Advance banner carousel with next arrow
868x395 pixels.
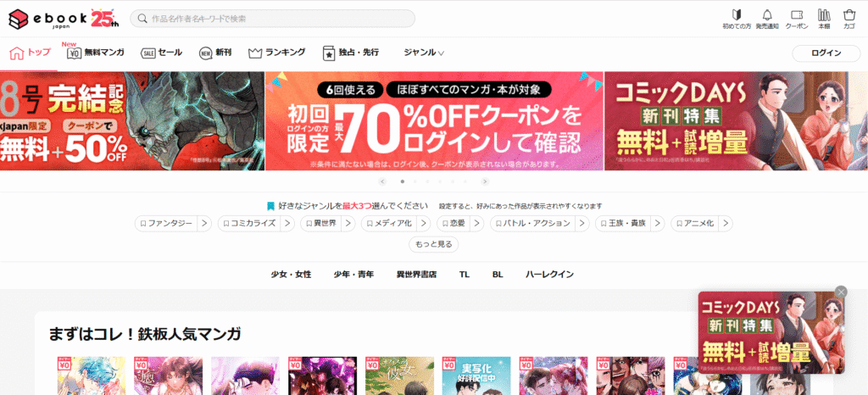click(485, 181)
